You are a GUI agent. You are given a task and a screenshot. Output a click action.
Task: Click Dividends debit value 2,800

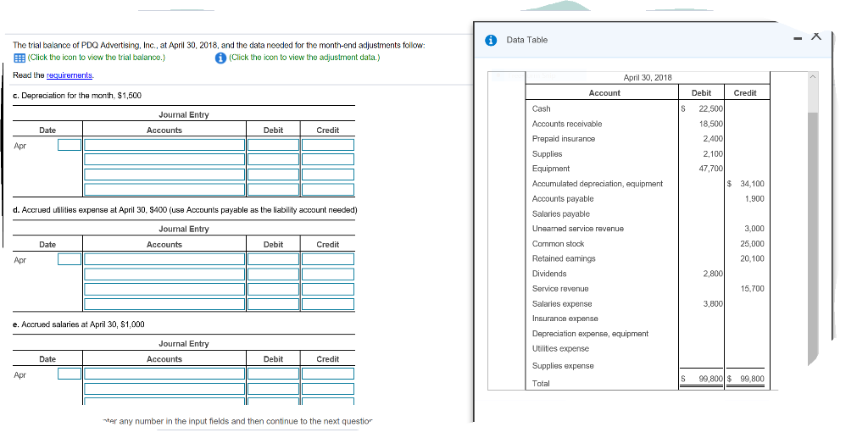pyautogui.click(x=713, y=274)
